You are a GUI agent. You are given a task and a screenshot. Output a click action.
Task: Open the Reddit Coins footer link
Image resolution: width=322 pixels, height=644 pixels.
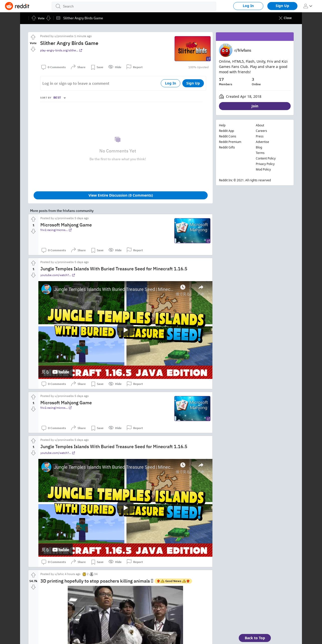pyautogui.click(x=227, y=136)
